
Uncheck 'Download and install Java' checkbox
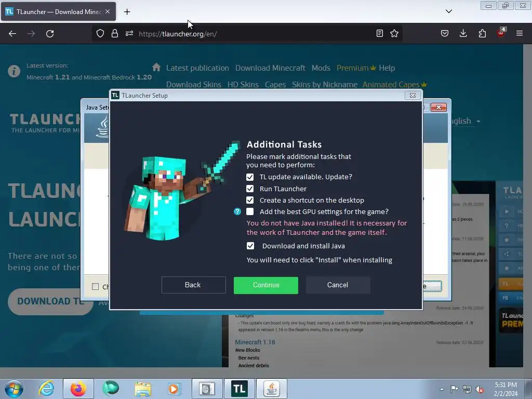pos(250,246)
